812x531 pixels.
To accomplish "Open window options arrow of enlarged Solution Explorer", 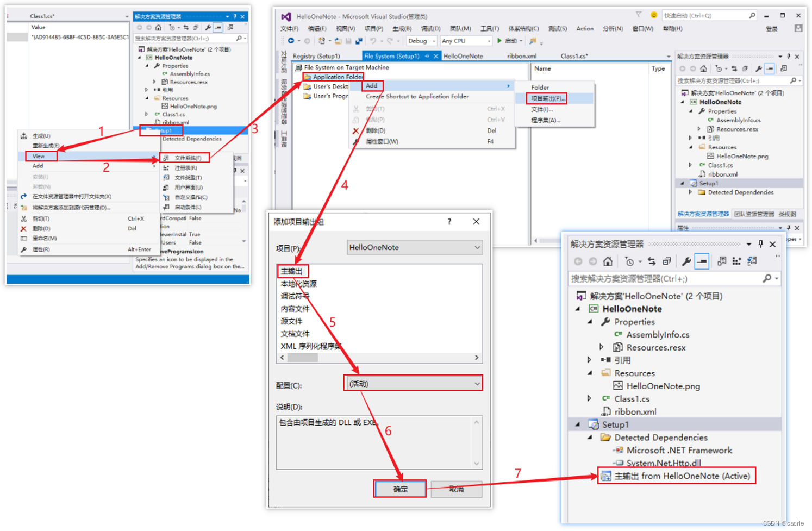I will point(749,244).
